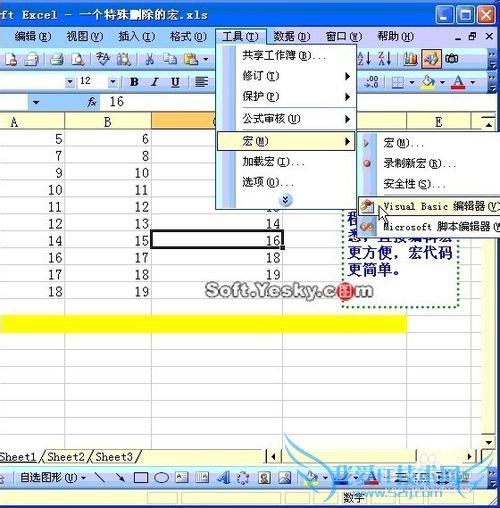Viewport: 500px width, 508px height.
Task: Open the font size 12 dropdown
Action: point(113,82)
